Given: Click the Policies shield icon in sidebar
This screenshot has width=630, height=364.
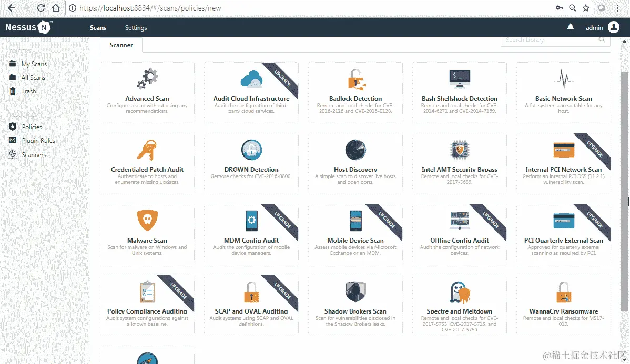Looking at the screenshot, I should click(13, 127).
